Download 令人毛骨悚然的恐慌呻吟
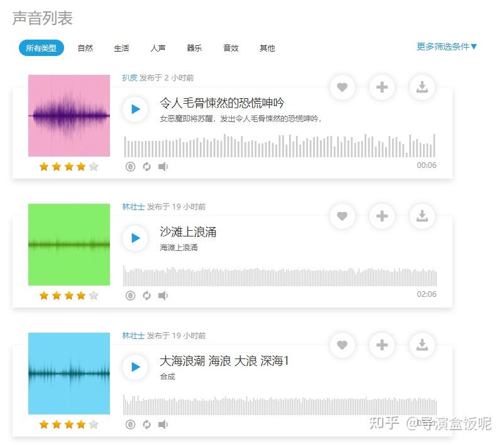The image size is (504, 444). pyautogui.click(x=422, y=88)
